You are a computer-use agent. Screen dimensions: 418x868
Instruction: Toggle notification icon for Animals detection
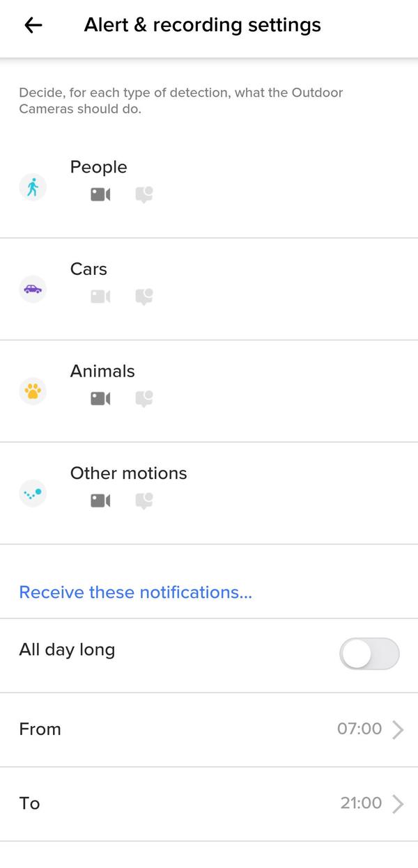[x=144, y=398]
